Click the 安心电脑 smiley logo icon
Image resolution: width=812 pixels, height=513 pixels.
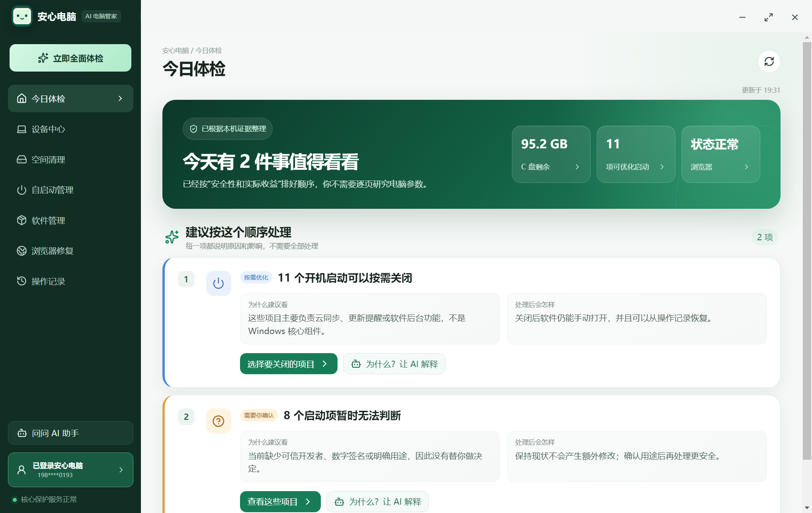point(22,16)
